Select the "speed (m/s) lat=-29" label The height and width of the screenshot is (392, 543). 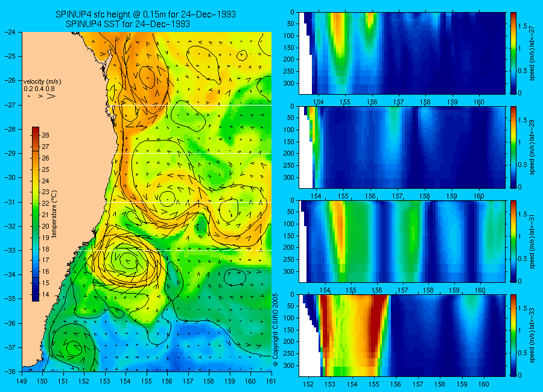click(533, 147)
